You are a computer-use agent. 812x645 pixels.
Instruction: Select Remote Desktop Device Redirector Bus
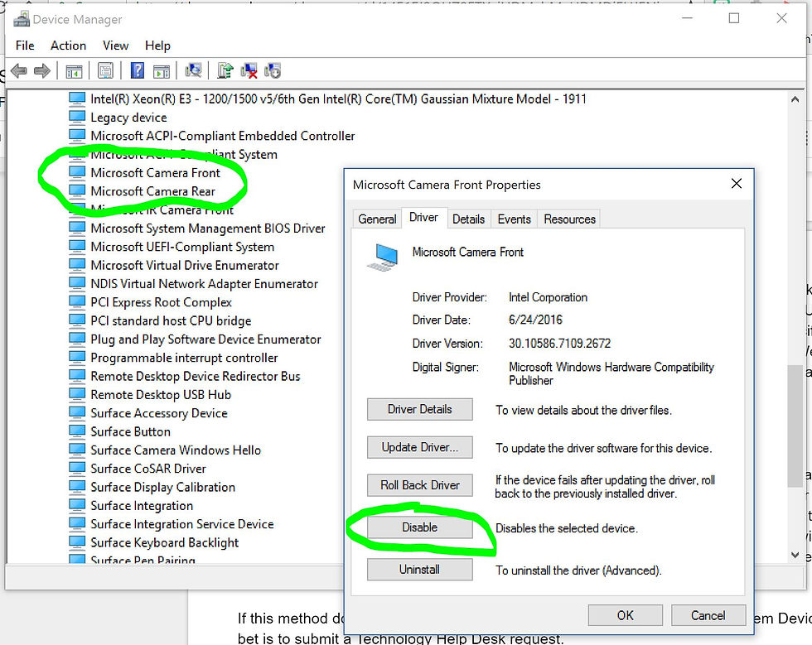196,376
